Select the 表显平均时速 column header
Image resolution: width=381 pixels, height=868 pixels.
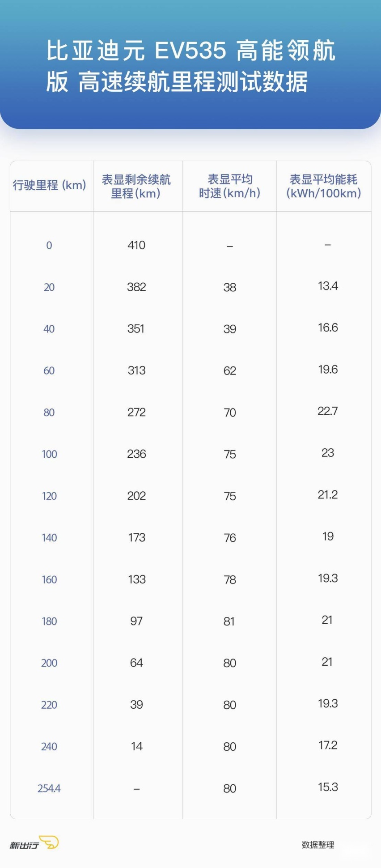click(x=229, y=186)
